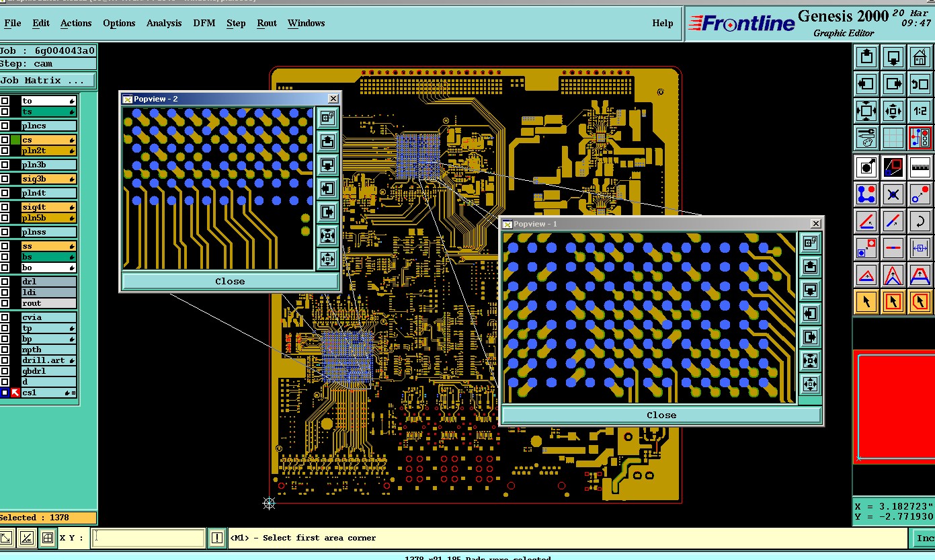935x560 pixels.
Task: Click the red arrow swatch of layer cs1
Action: (15, 393)
